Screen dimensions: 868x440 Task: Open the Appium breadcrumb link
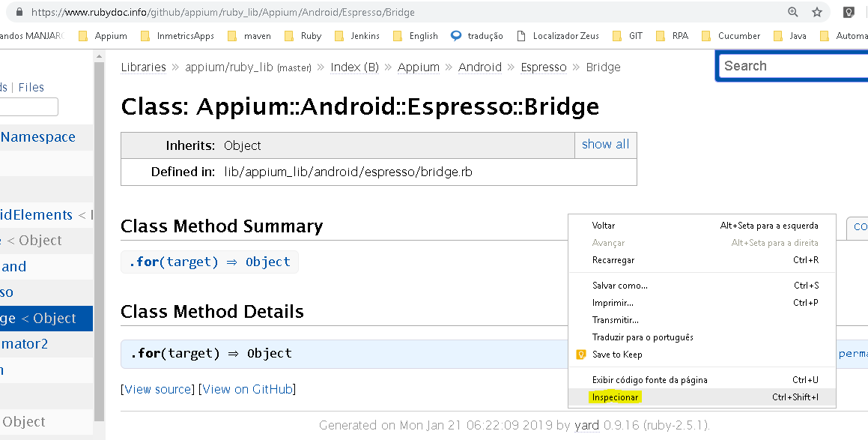(419, 67)
